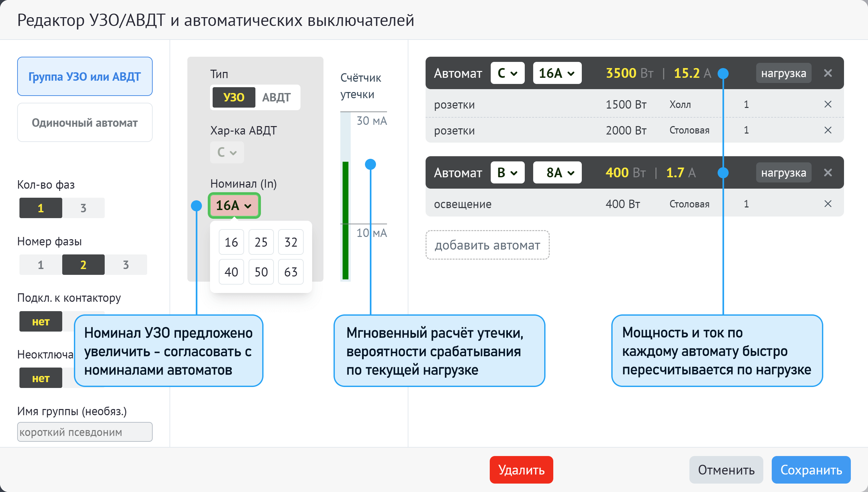This screenshot has width=868, height=492.
Task: Click the Столовая label in розетки row
Action: tap(689, 130)
